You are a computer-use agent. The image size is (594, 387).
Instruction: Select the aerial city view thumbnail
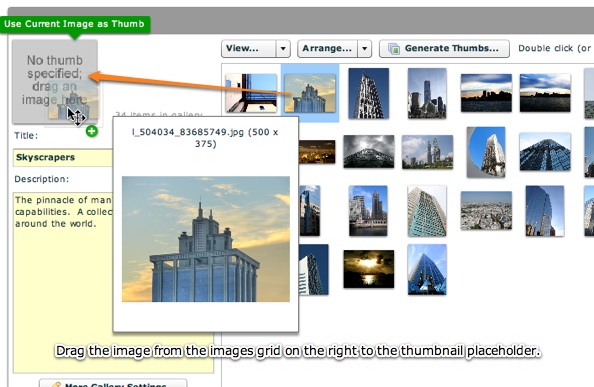(x=486, y=211)
